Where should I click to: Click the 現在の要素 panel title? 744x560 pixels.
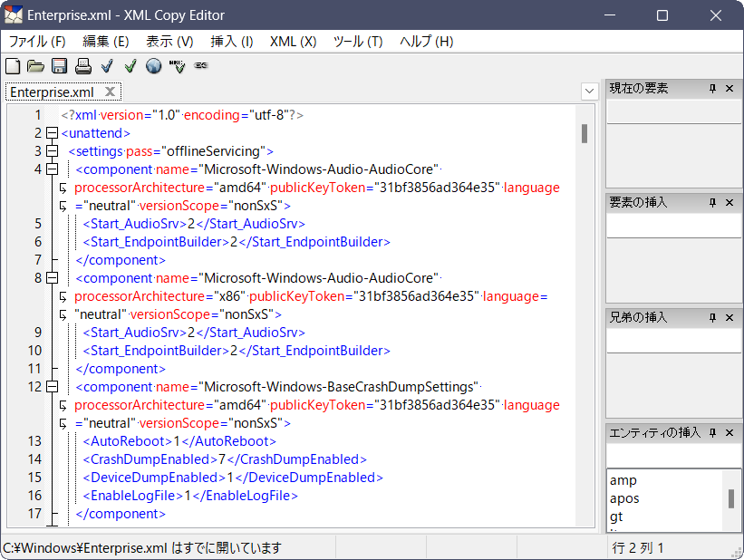click(638, 88)
